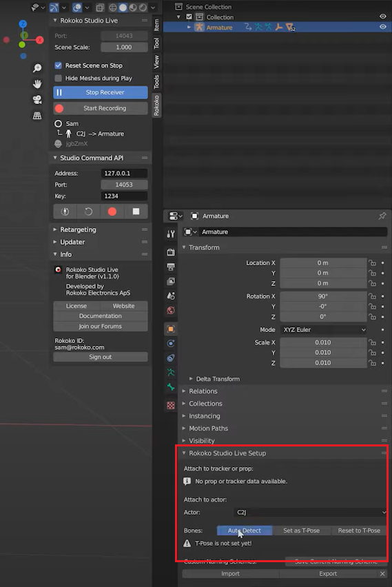
Task: Expand the Updater panel
Action: (x=55, y=242)
